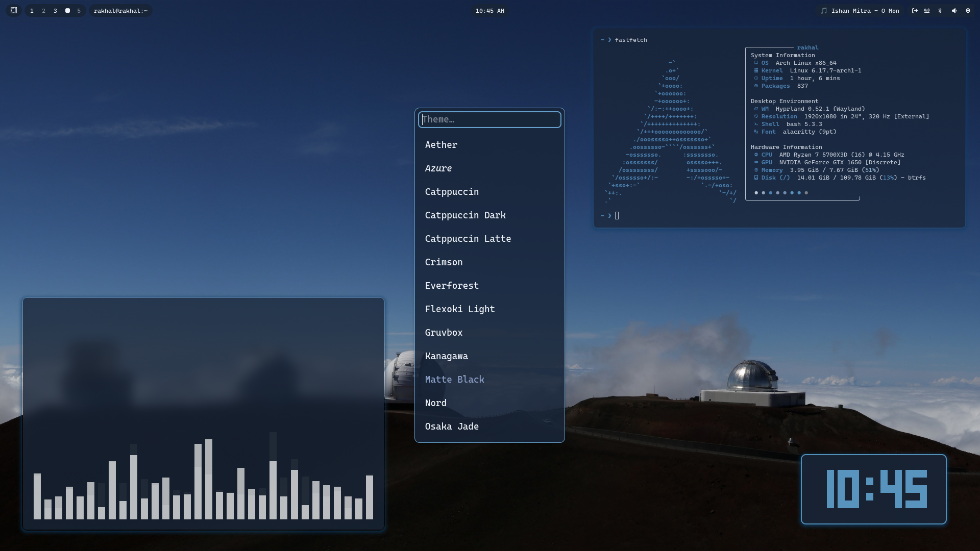Pick the Osaka Jade theme
Viewport: 980px width, 551px height.
(489, 427)
